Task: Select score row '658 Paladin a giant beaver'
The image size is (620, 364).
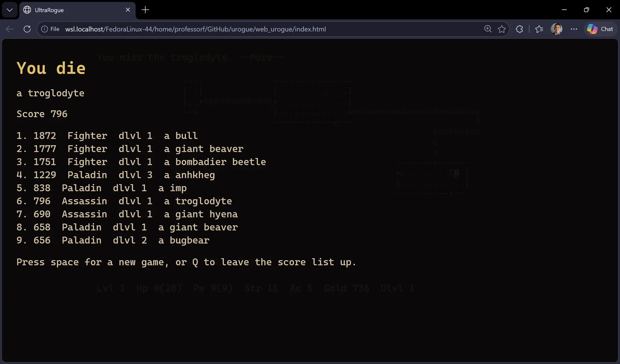Action: point(127,227)
